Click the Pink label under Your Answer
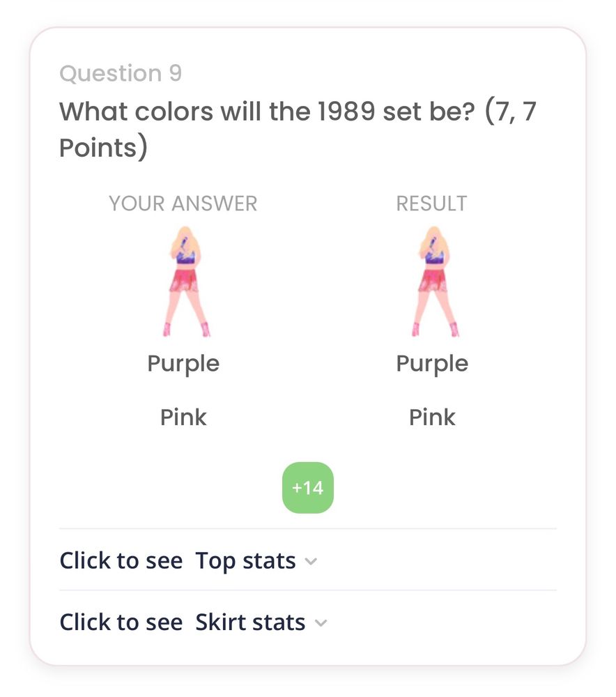This screenshot has height=697, width=616. pos(183,417)
